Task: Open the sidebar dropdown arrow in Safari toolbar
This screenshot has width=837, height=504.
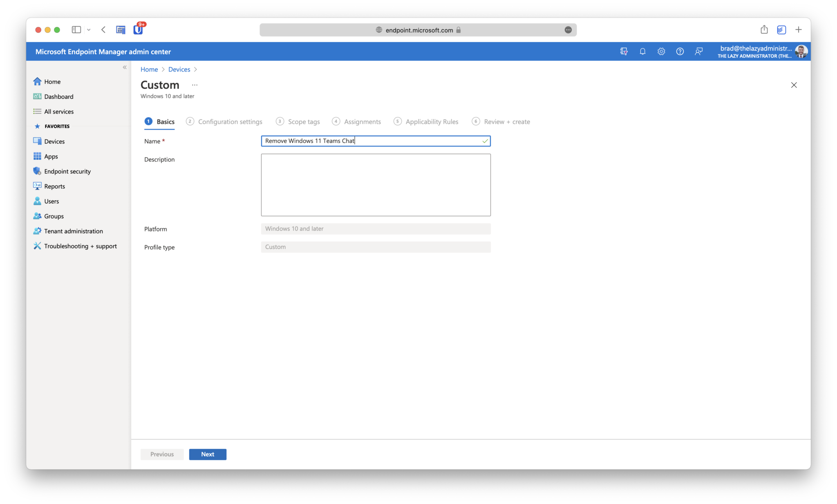Action: (x=89, y=30)
